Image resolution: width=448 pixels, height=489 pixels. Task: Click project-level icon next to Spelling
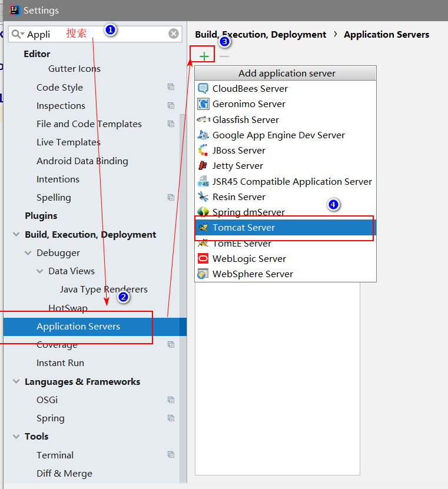pos(171,197)
